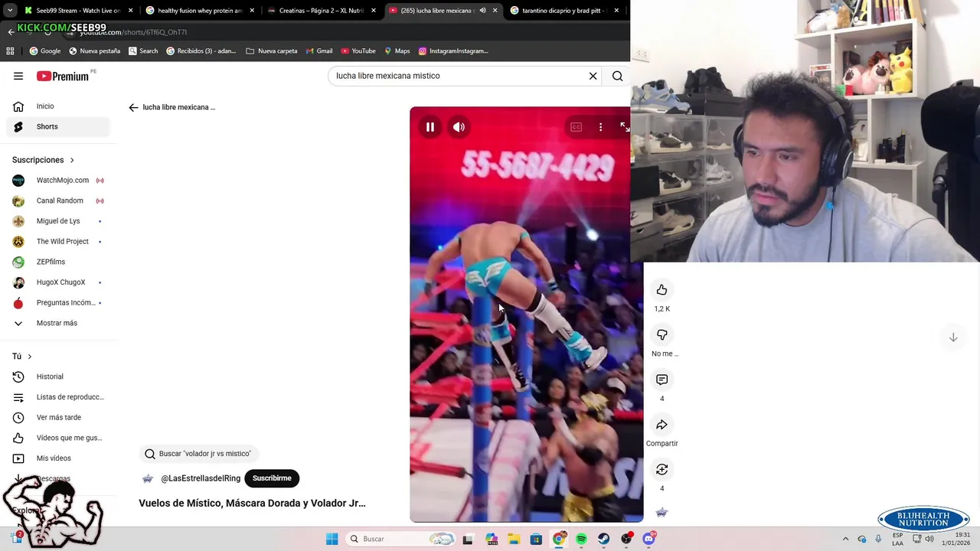Click Suscribirme button for LasEstrellasdelRing
The height and width of the screenshot is (551, 980).
[272, 478]
